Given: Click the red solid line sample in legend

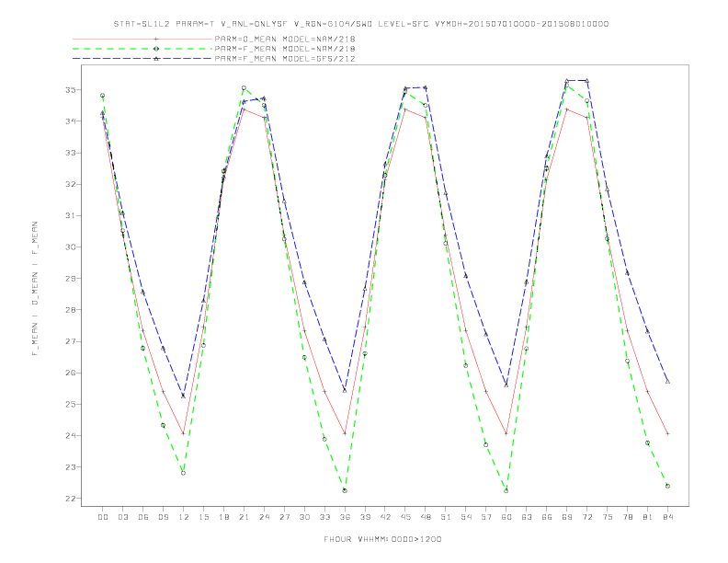Looking at the screenshot, I should click(142, 39).
